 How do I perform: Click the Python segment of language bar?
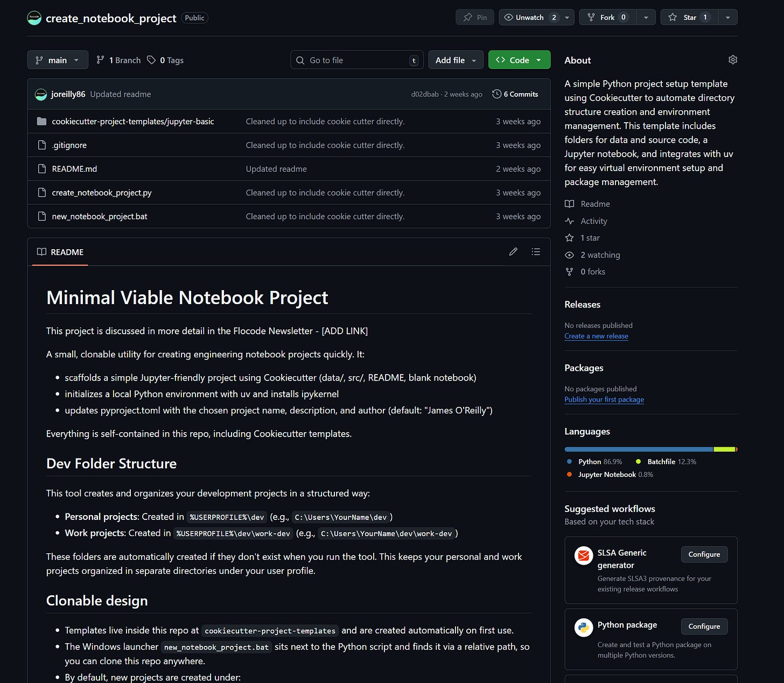coord(639,449)
